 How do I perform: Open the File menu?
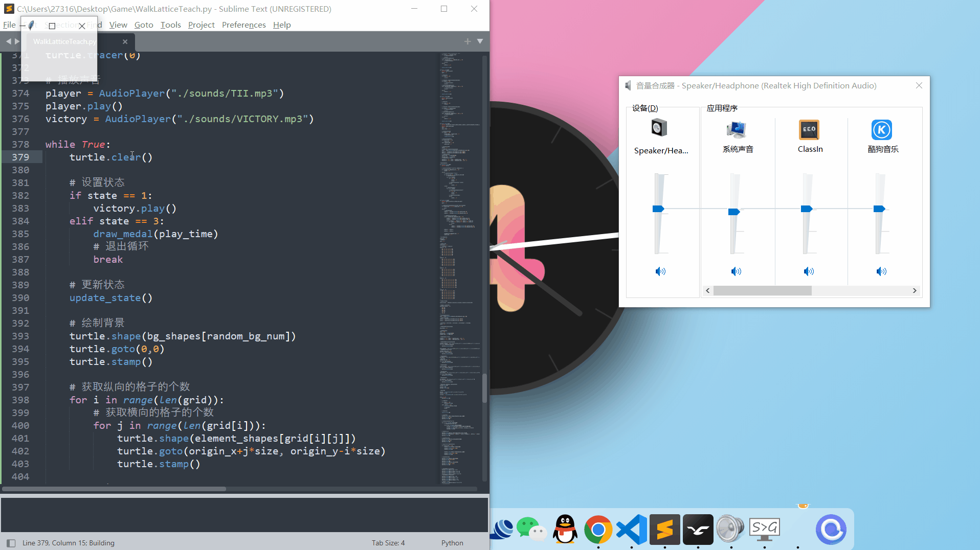click(9, 25)
